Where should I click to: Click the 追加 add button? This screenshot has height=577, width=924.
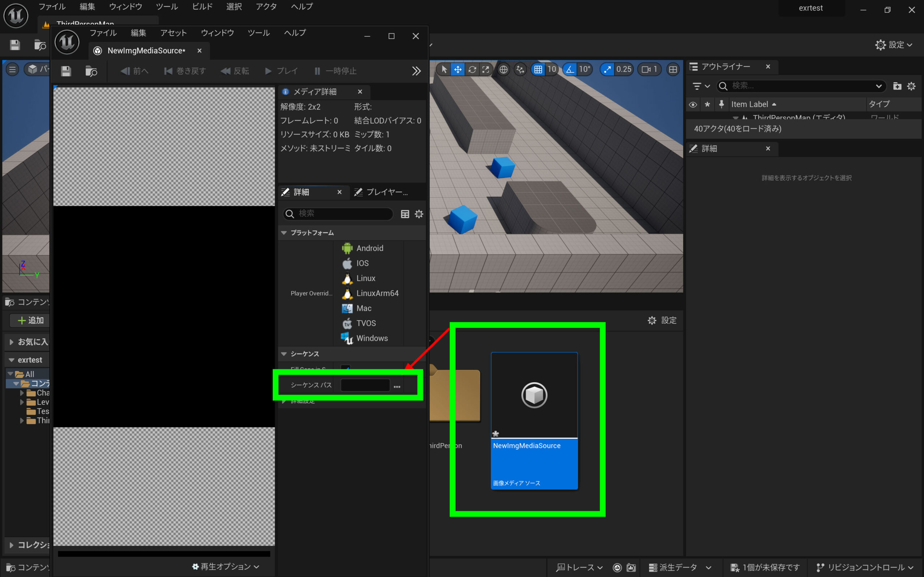tap(31, 320)
